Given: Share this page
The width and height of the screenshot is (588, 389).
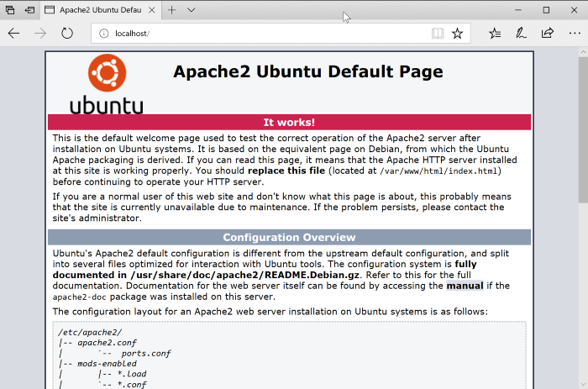Looking at the screenshot, I should click(x=548, y=34).
